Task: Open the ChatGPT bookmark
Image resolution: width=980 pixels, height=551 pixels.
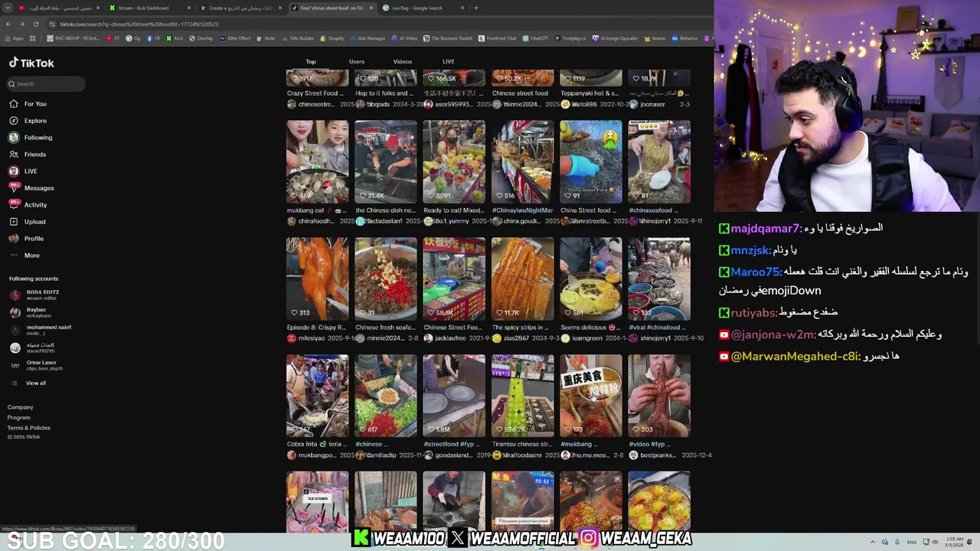Action: click(x=535, y=38)
